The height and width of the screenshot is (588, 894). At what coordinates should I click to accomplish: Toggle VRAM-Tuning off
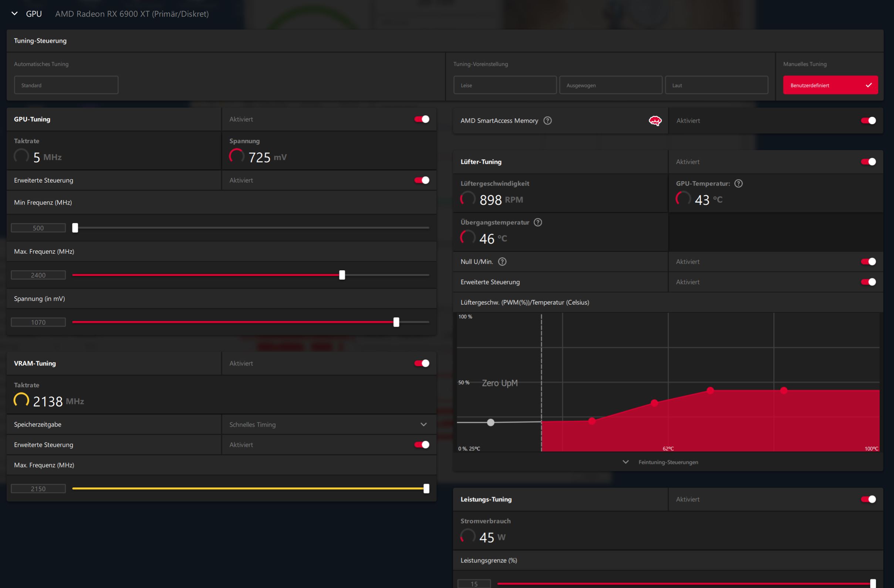421,363
